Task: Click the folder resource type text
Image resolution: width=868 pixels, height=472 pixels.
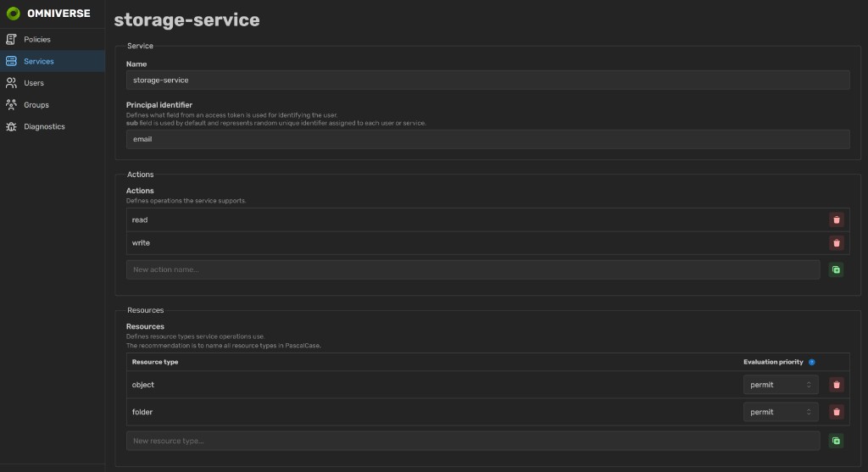Action: [142, 412]
